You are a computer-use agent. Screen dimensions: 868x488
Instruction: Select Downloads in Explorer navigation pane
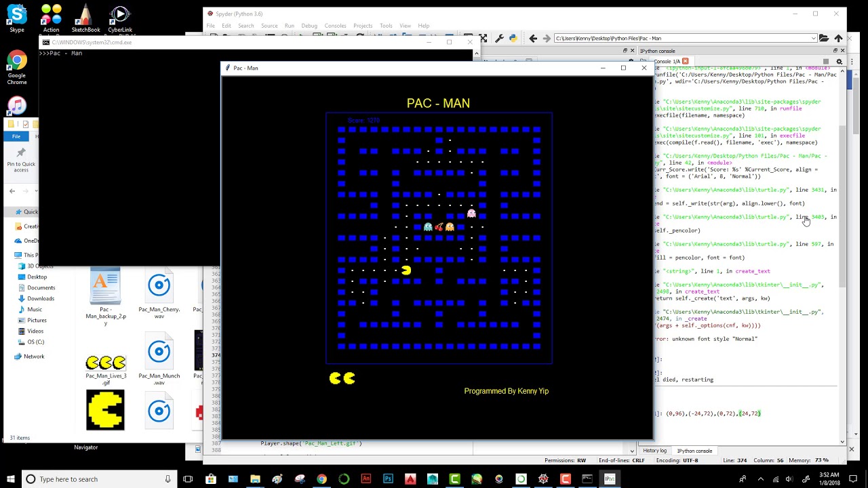tap(41, 298)
